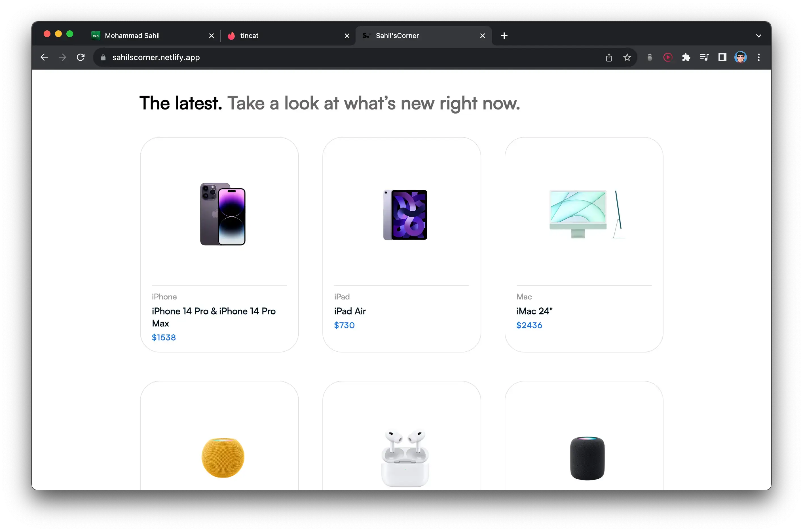Viewport: 803px width, 532px height.
Task: Click the iMac 24" product image
Action: click(587, 214)
